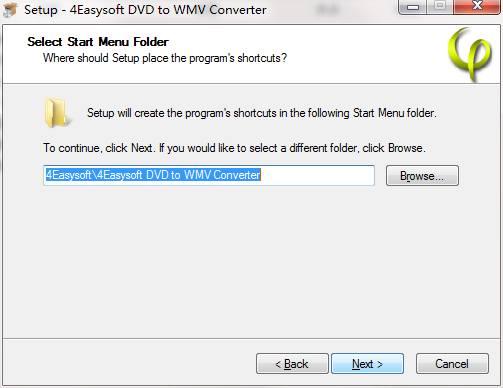Click the blank gray area below the field

pos(251,262)
